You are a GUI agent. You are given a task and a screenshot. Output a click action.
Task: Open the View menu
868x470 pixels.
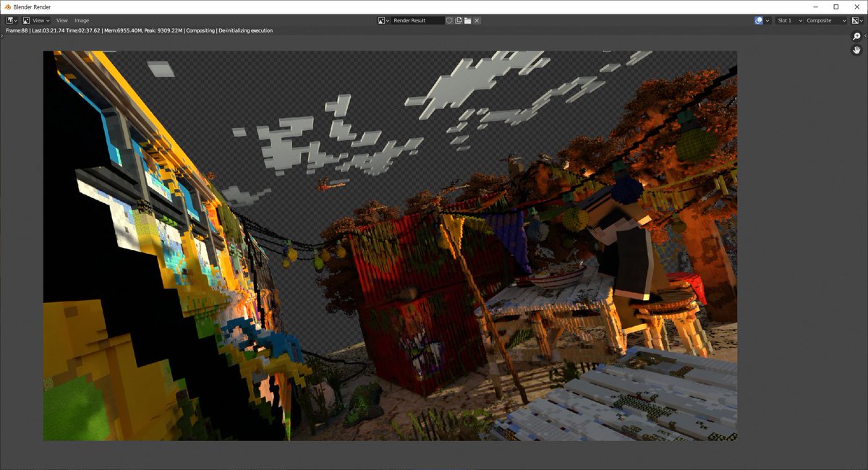tap(62, 20)
